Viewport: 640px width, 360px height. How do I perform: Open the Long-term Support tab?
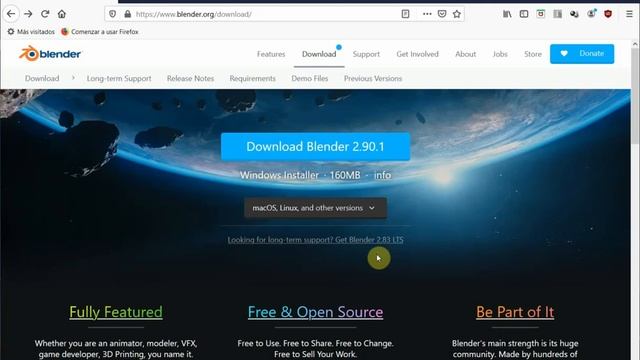[119, 78]
